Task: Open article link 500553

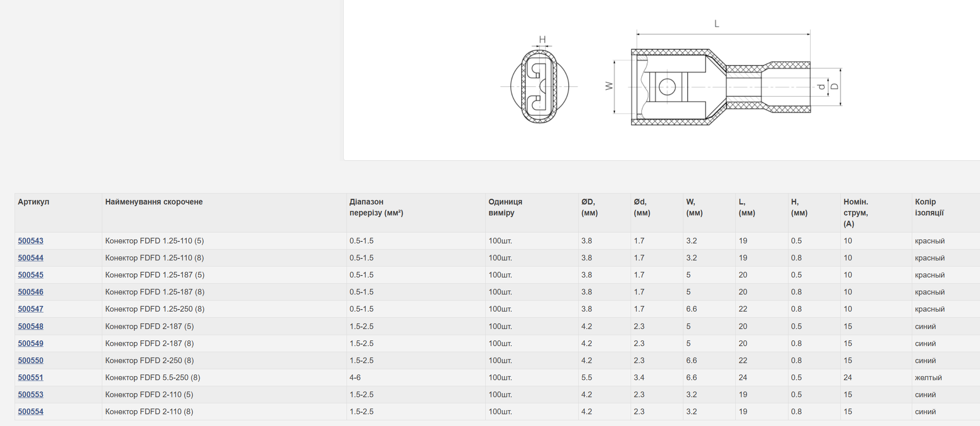Action: pyautogui.click(x=30, y=394)
